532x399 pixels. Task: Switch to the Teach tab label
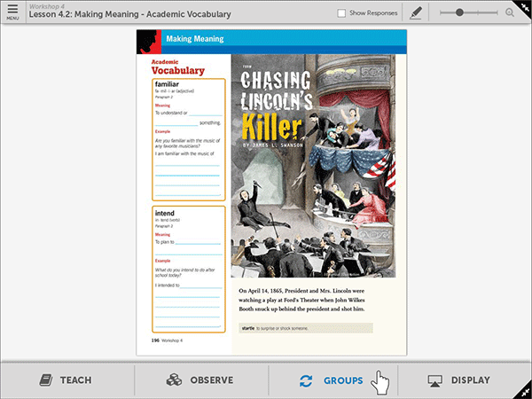(75, 380)
